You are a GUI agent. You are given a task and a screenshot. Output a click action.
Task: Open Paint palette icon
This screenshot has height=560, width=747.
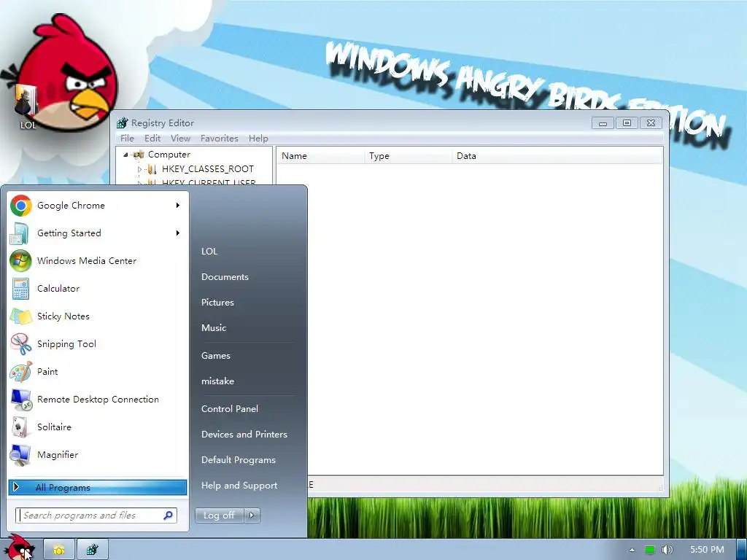point(20,371)
